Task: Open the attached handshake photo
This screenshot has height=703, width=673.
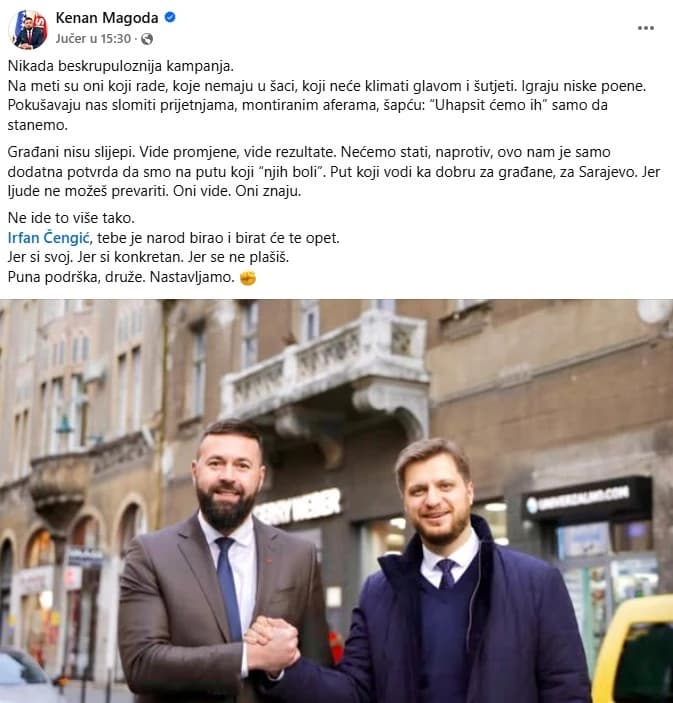Action: pos(336,501)
